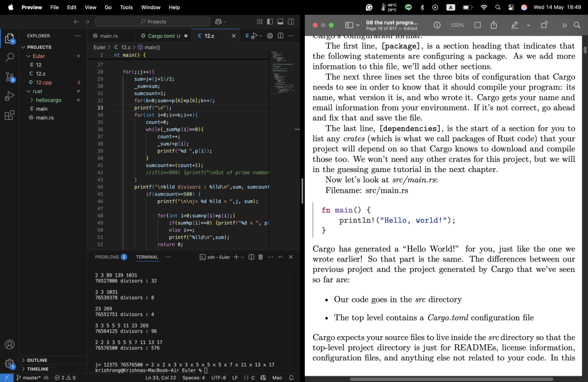The width and height of the screenshot is (588, 382).
Task: Kill the terminal with trash icon
Action: click(x=261, y=257)
